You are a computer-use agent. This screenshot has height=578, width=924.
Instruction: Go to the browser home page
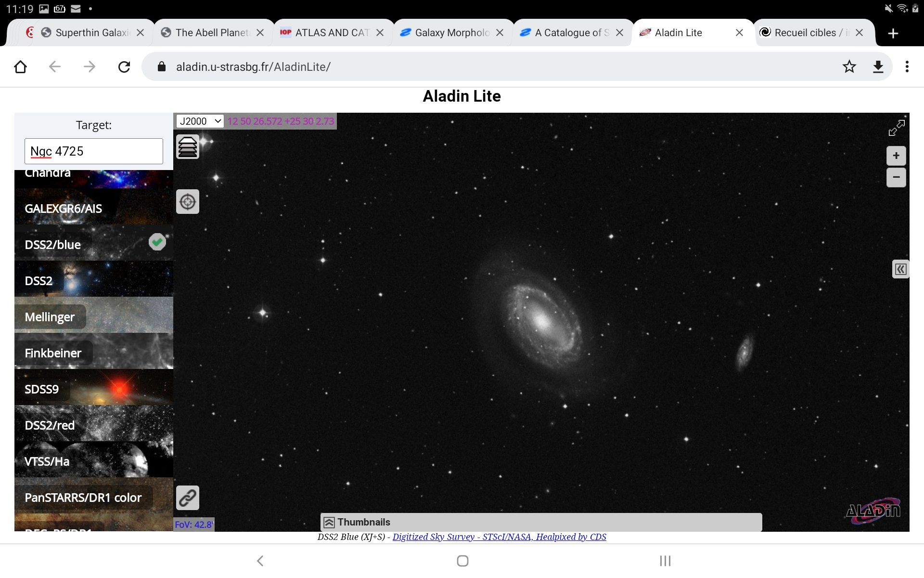click(20, 66)
